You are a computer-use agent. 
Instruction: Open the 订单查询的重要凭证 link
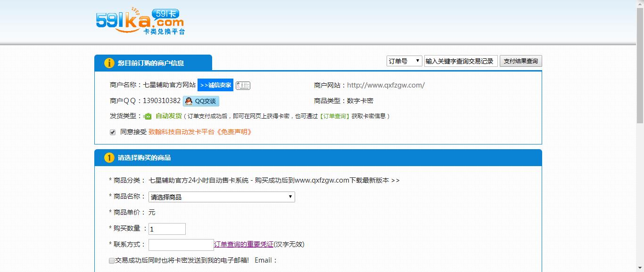pyautogui.click(x=244, y=244)
